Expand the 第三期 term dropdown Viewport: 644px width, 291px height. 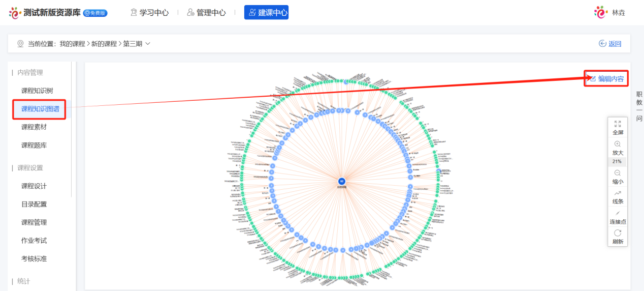148,44
